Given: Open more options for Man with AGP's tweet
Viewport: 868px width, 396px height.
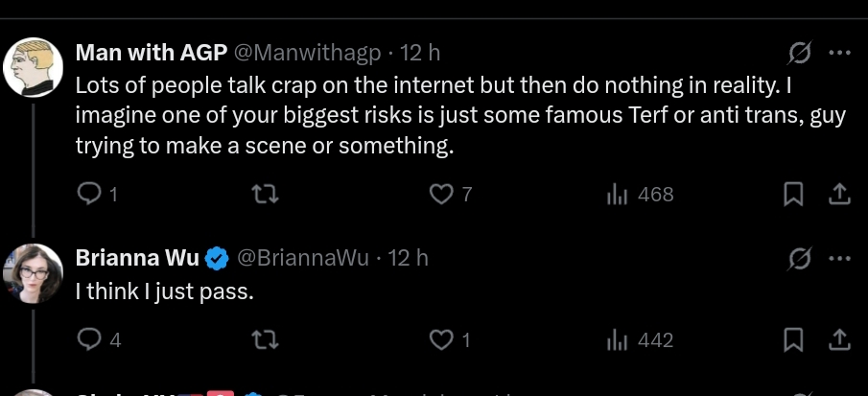Looking at the screenshot, I should [x=839, y=53].
